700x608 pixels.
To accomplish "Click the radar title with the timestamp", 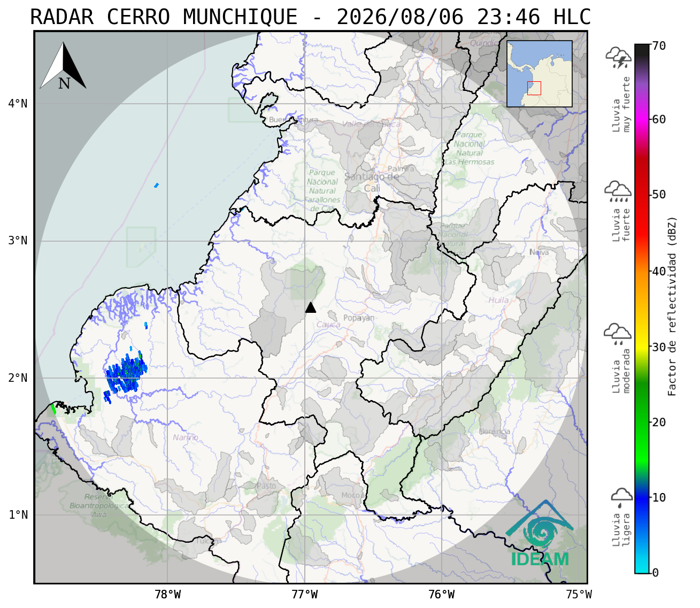I will (x=311, y=17).
